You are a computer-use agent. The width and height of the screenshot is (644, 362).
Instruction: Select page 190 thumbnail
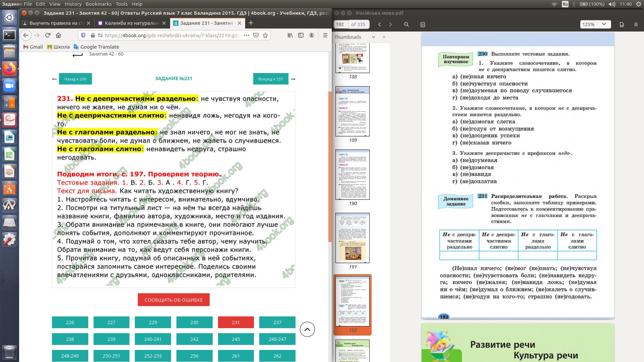click(353, 175)
